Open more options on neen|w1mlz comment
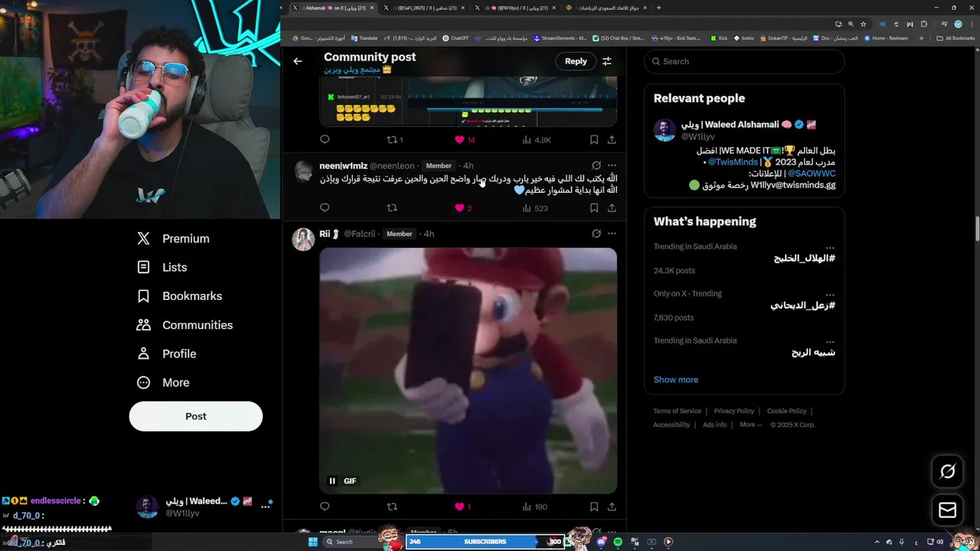Screen dimensions: 980x551 tap(612, 165)
